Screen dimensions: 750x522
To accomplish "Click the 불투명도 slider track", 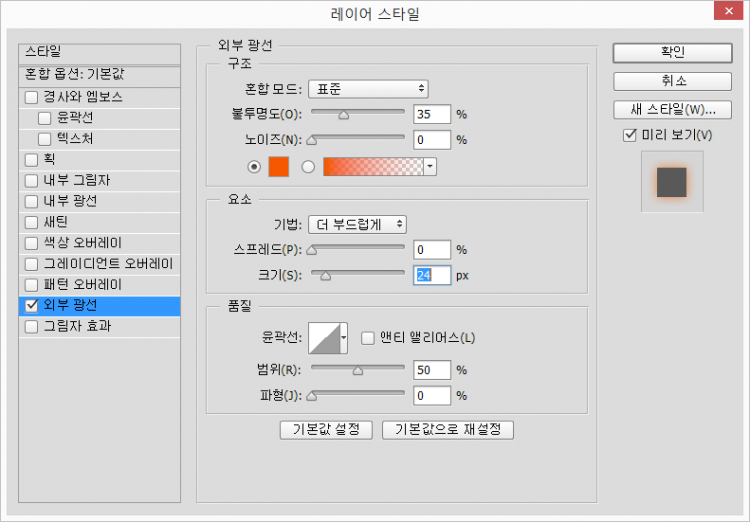I will [357, 113].
